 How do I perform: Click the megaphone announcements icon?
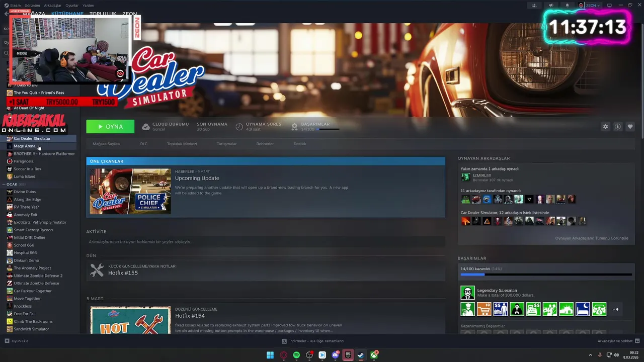(x=551, y=6)
